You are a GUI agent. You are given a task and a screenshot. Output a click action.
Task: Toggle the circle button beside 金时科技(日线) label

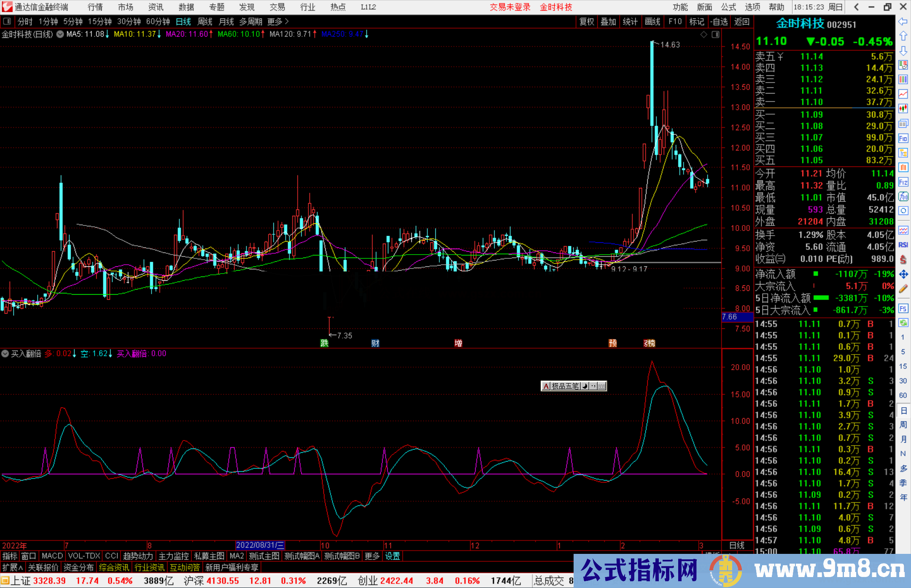tap(60, 34)
